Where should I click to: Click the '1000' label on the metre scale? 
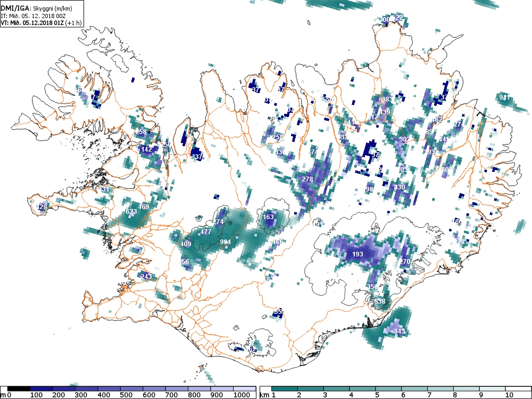[x=241, y=395]
